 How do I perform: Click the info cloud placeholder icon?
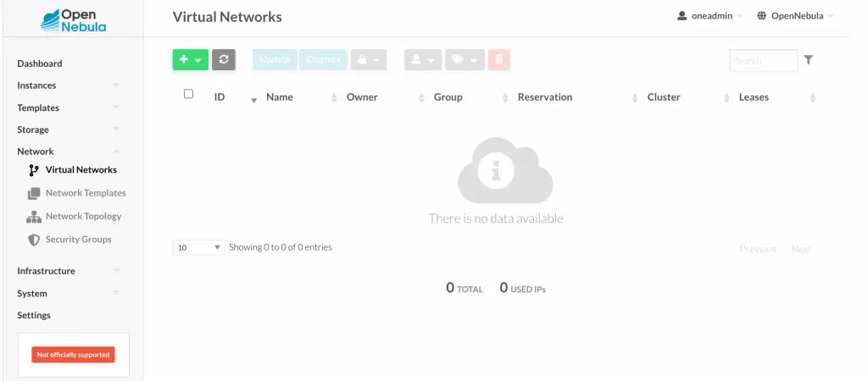pos(505,170)
